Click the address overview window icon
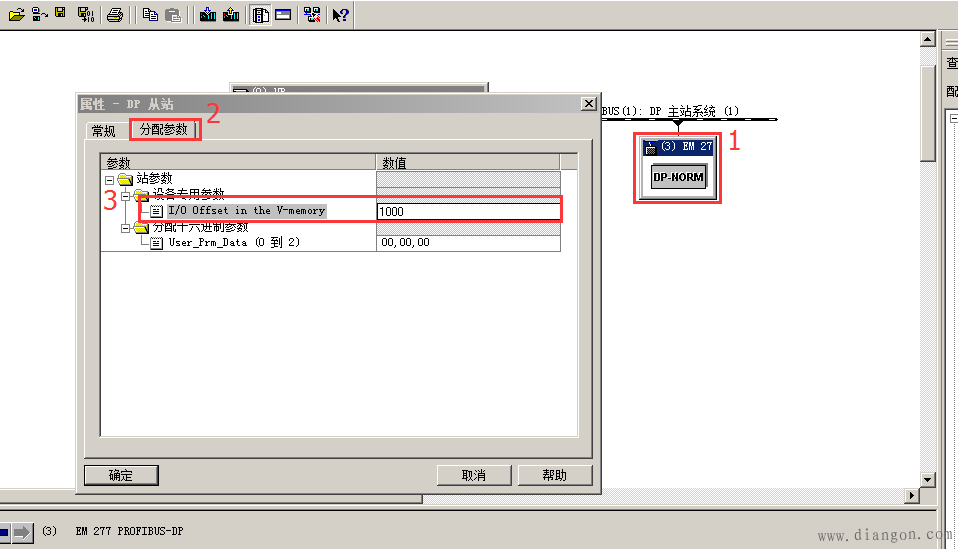Viewport: 958px width, 549px height. click(283, 15)
